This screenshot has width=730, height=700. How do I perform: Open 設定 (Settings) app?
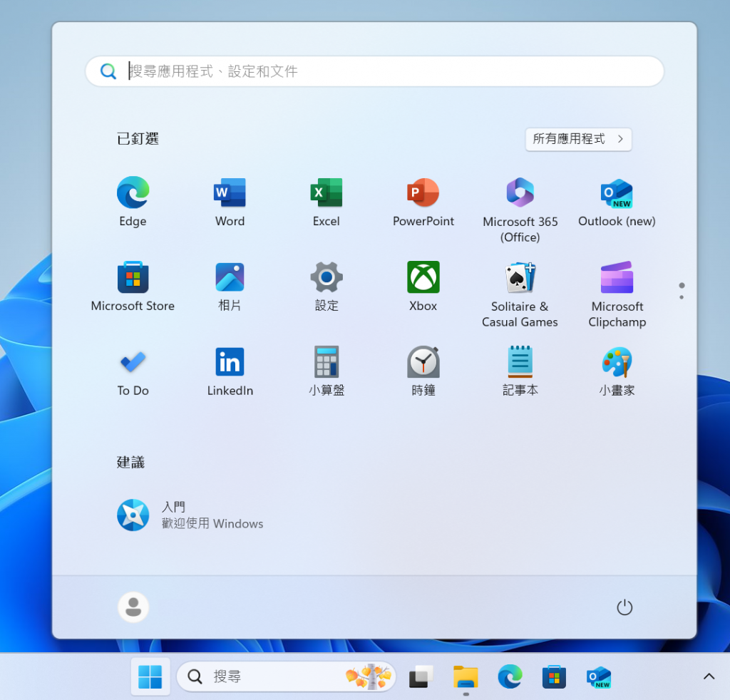pyautogui.click(x=327, y=286)
